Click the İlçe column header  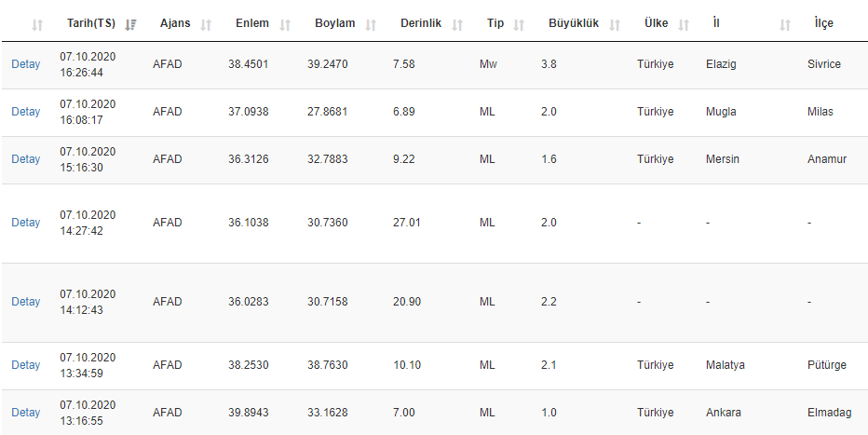(x=823, y=23)
